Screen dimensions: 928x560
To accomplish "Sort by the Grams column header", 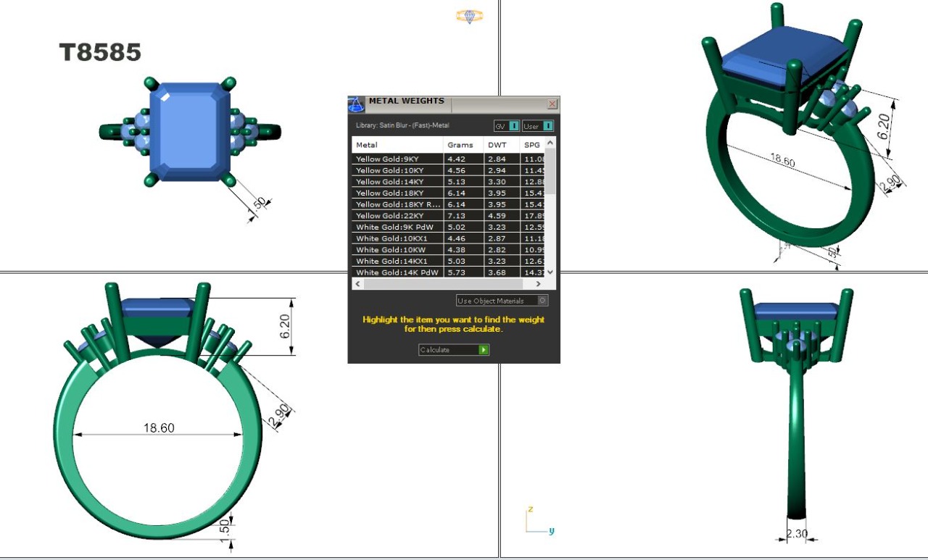I will [462, 145].
